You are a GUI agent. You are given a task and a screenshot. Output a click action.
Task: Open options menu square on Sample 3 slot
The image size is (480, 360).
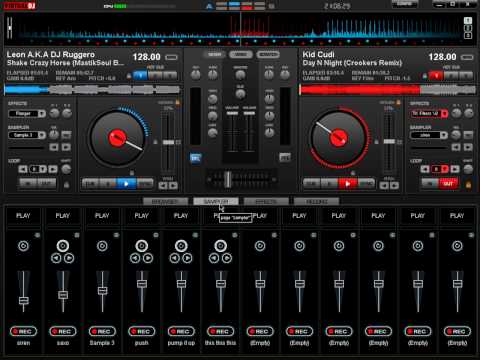coord(116,235)
